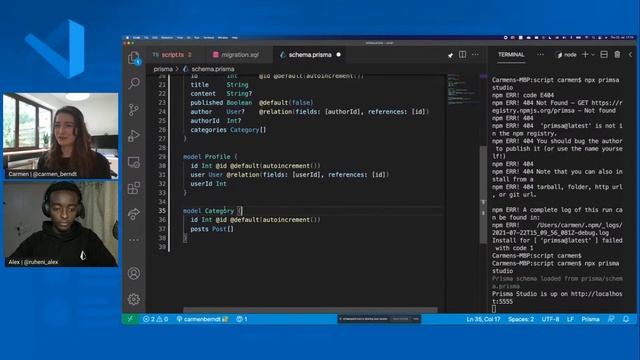Click the prisma folder breadcrumb
Viewport: 640px width, 360px height.
tap(163, 69)
